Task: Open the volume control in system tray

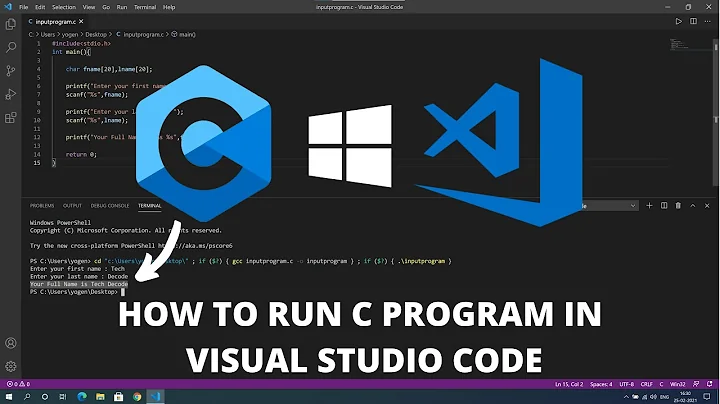Action: tap(653, 397)
